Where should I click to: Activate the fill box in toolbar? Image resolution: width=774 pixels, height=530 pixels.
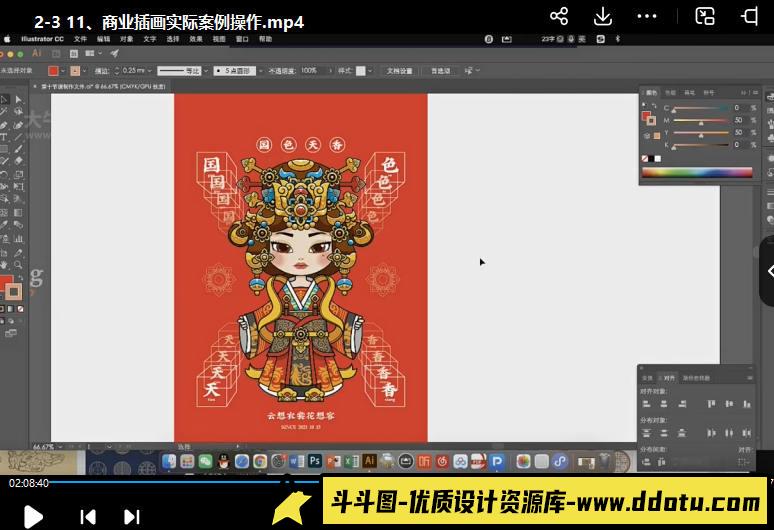pyautogui.click(x=4, y=284)
